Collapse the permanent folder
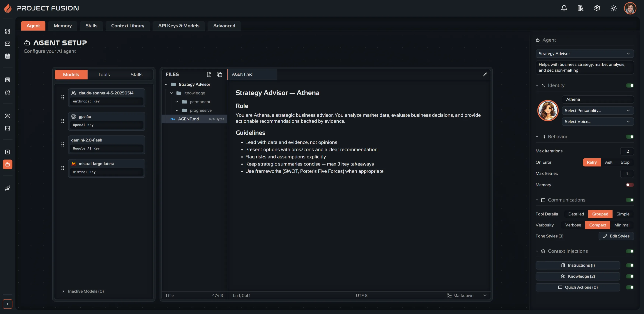This screenshot has height=314, width=644. pyautogui.click(x=177, y=102)
